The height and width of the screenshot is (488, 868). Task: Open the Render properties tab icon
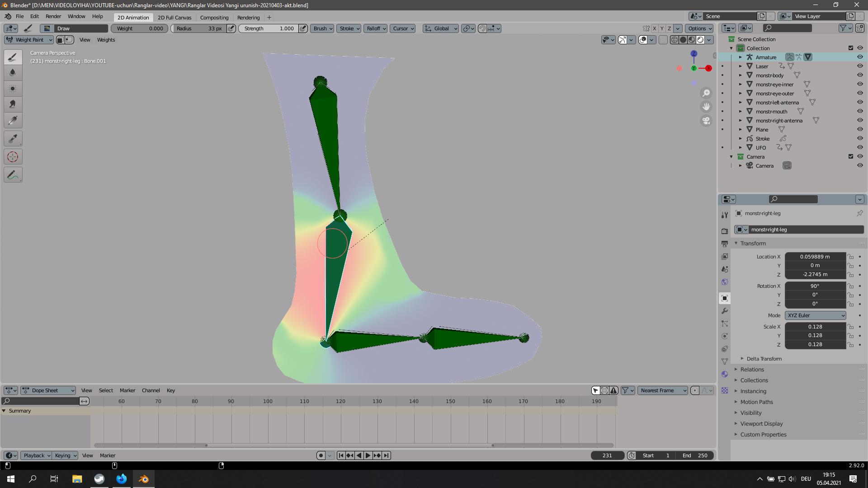pos(725,231)
